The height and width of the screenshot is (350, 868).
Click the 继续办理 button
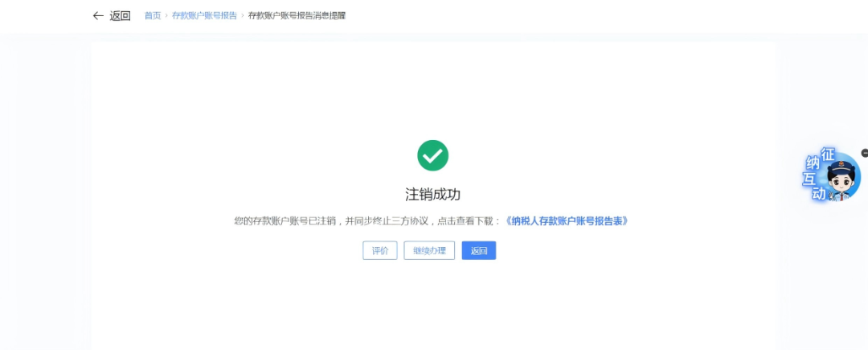[429, 250]
